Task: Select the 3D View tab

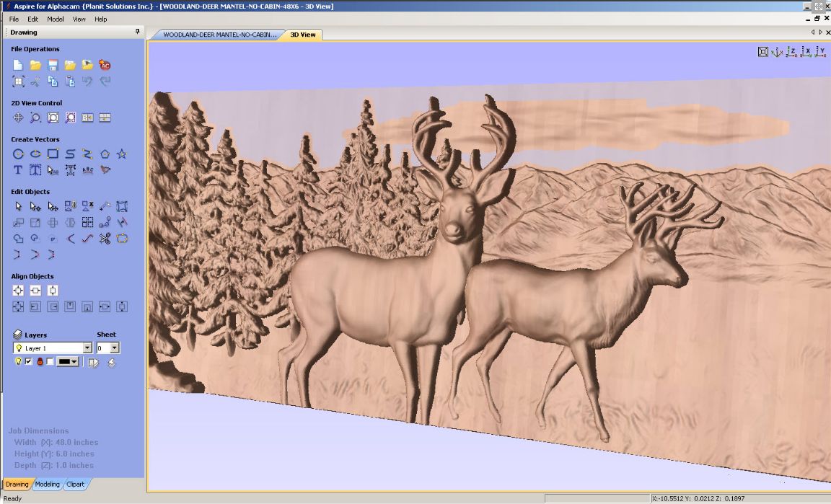Action: [x=303, y=35]
